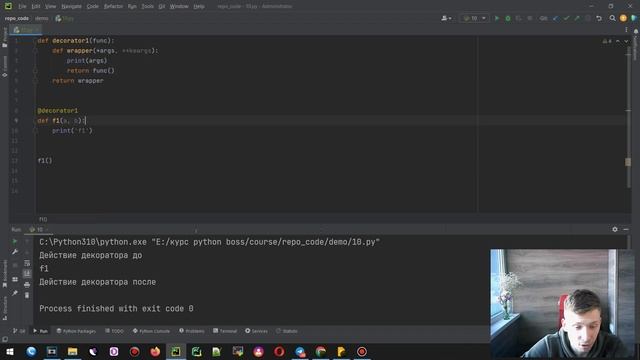Open the Navigate menu

tap(71, 7)
